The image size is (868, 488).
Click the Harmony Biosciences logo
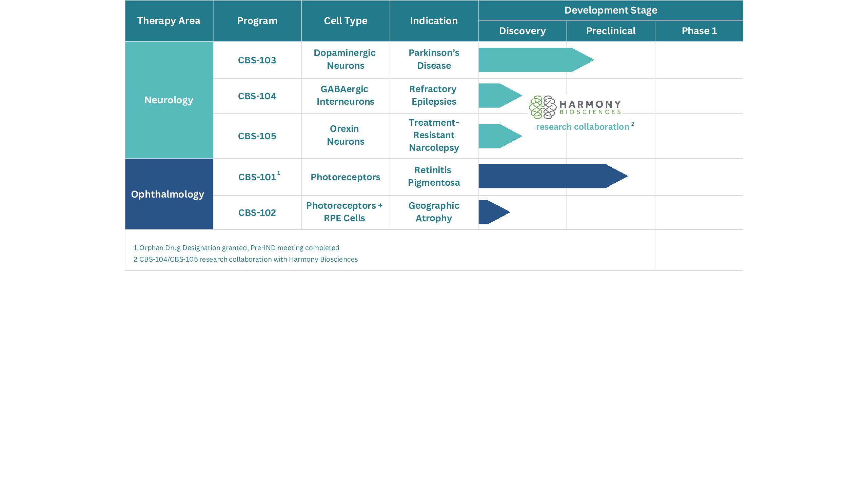point(575,107)
